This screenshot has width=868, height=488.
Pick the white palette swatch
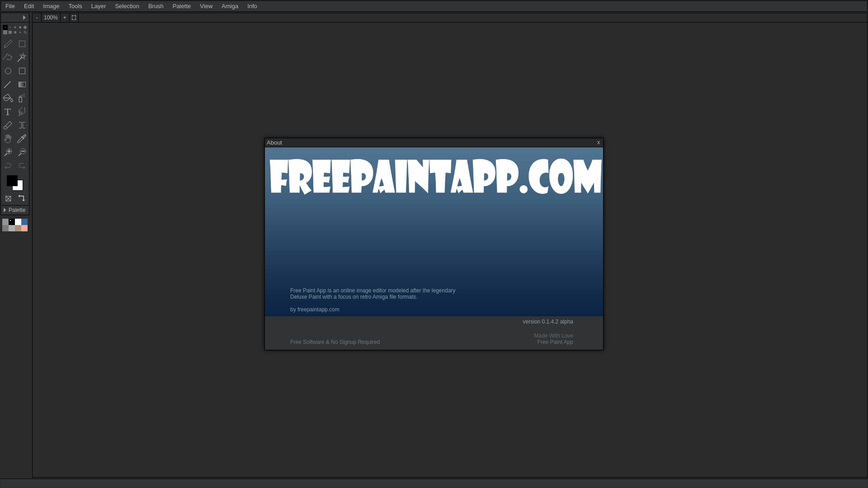(x=18, y=222)
